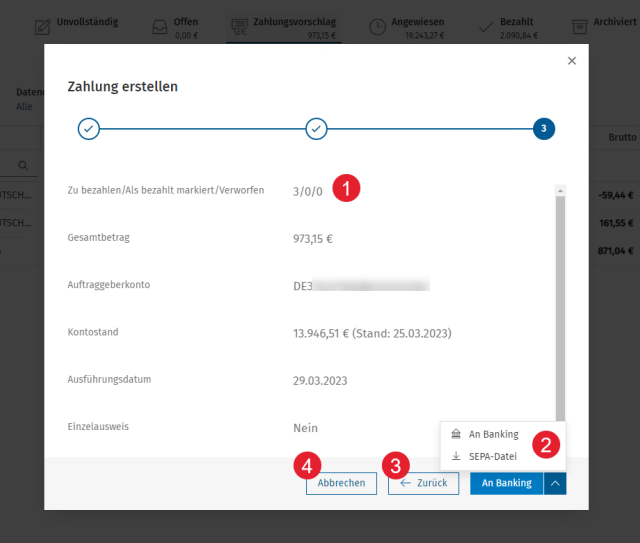Jump to the first completed wizard step

click(89, 129)
